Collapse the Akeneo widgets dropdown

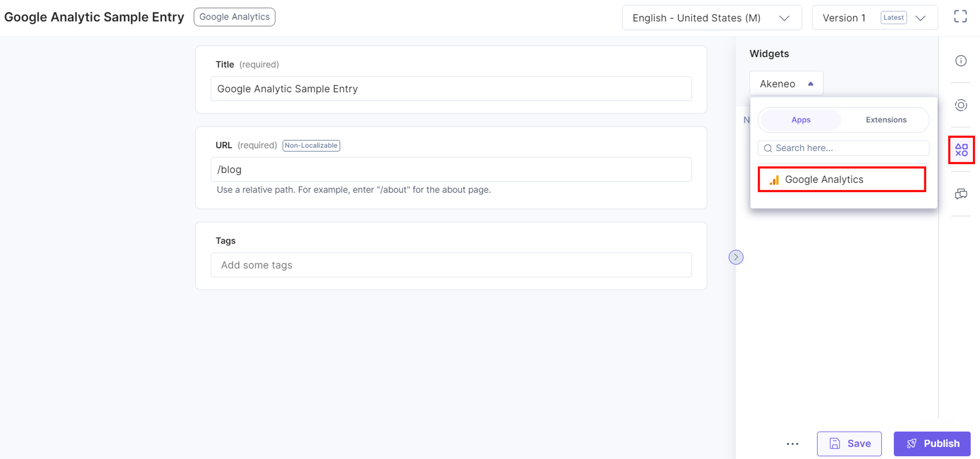(x=786, y=84)
